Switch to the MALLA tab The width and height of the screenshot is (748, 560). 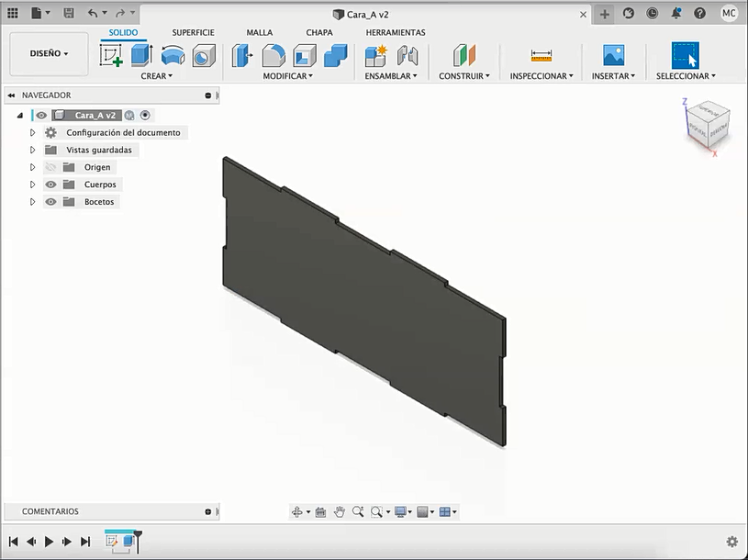[260, 32]
